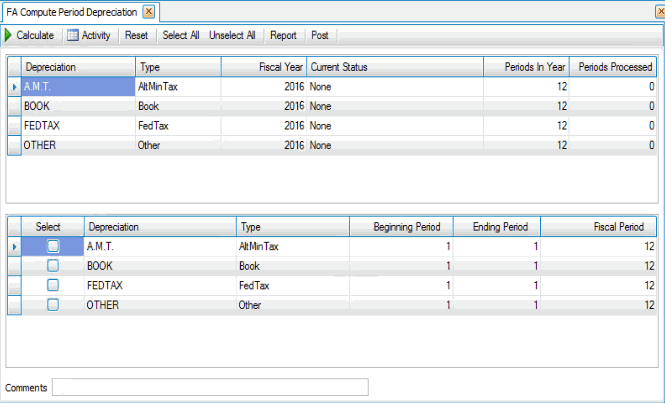Open the Report toolbar item
Viewport: 665px width, 403px height.
point(283,35)
